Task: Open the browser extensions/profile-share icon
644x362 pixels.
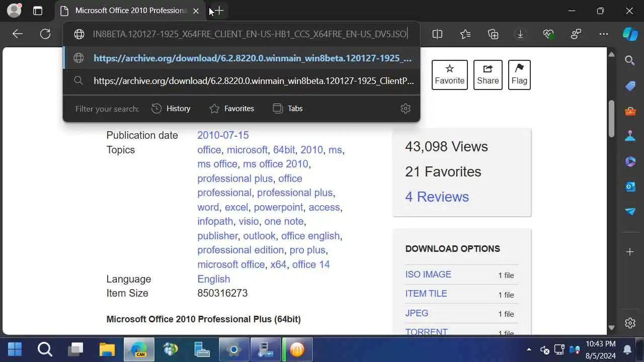Action: click(576, 34)
